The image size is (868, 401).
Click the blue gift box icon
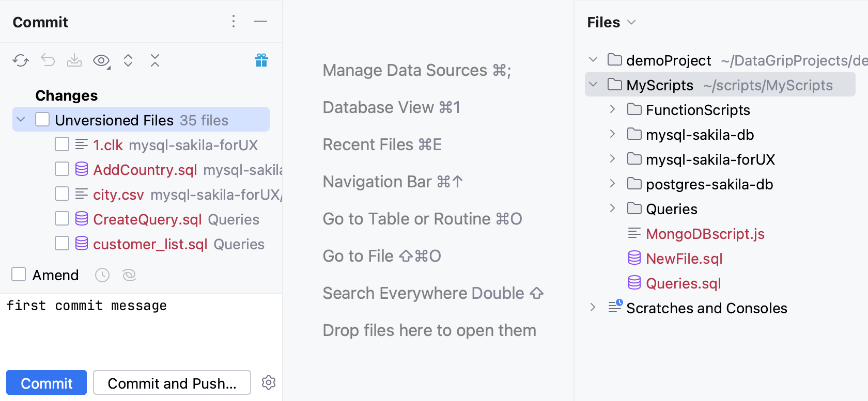[261, 61]
